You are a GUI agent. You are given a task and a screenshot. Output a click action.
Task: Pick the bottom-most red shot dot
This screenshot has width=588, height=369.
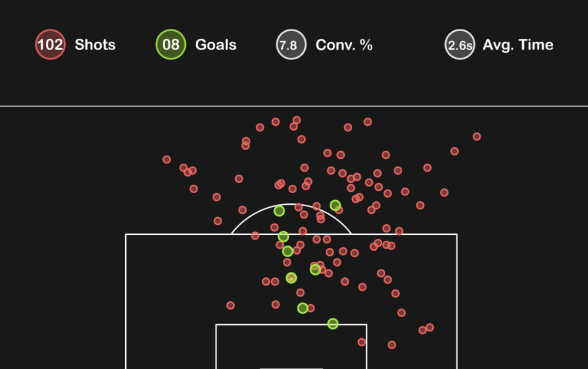(392, 345)
